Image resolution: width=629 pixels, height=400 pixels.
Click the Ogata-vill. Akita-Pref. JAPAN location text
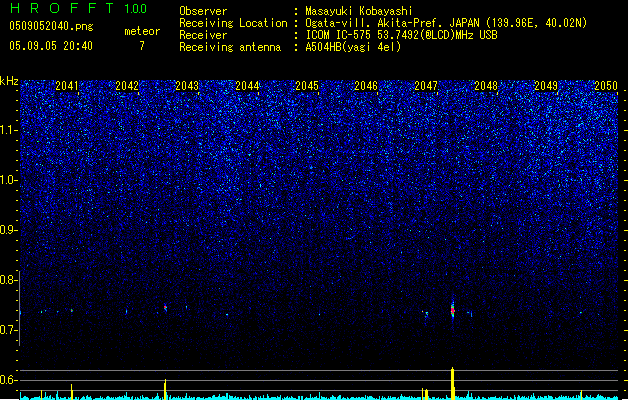[x=446, y=23]
